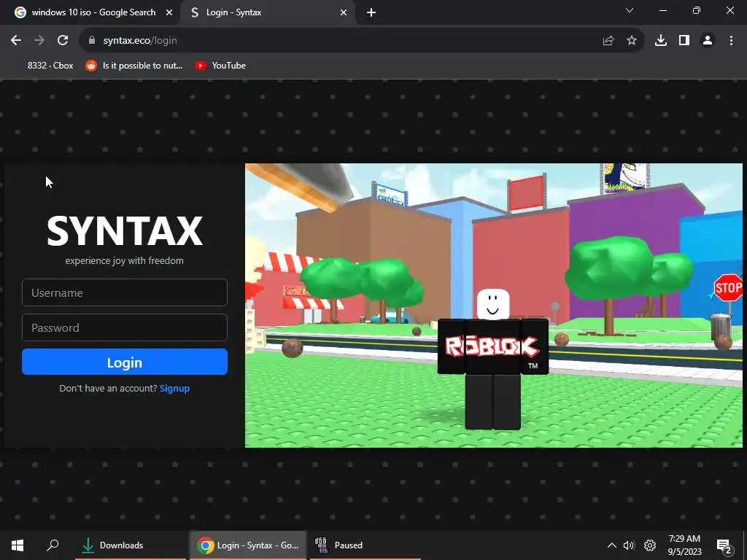Focus the Password field
747x560 pixels.
(x=124, y=327)
